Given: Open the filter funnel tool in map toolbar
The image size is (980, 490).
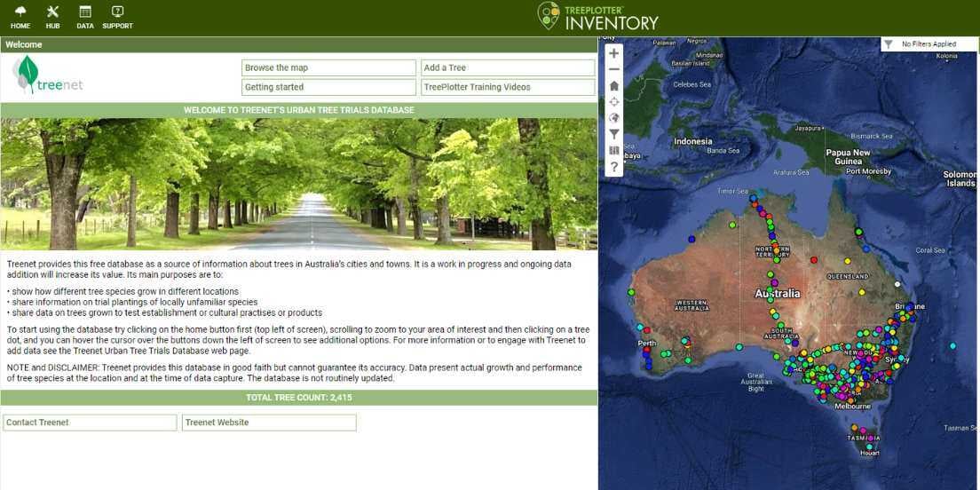Looking at the screenshot, I should click(613, 134).
